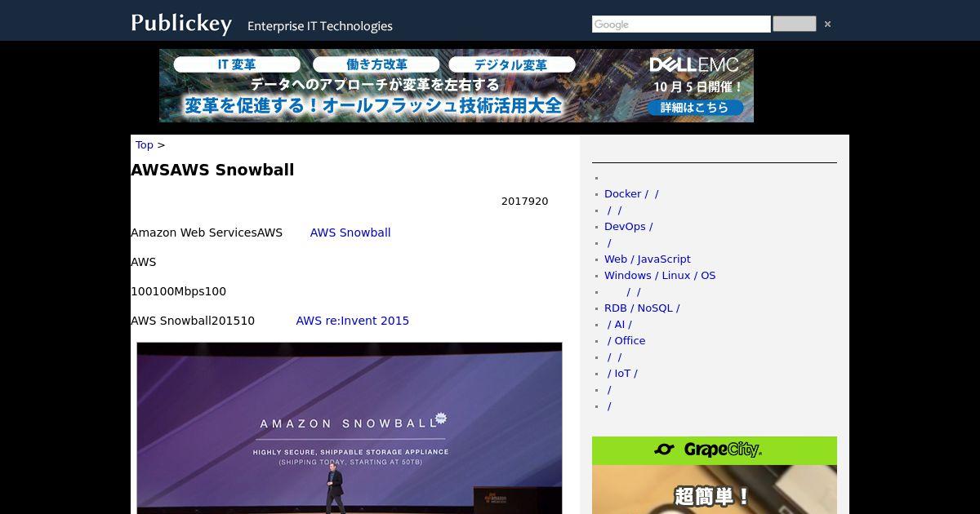
Task: Open the AWS Snowball link in article
Action: 350,233
